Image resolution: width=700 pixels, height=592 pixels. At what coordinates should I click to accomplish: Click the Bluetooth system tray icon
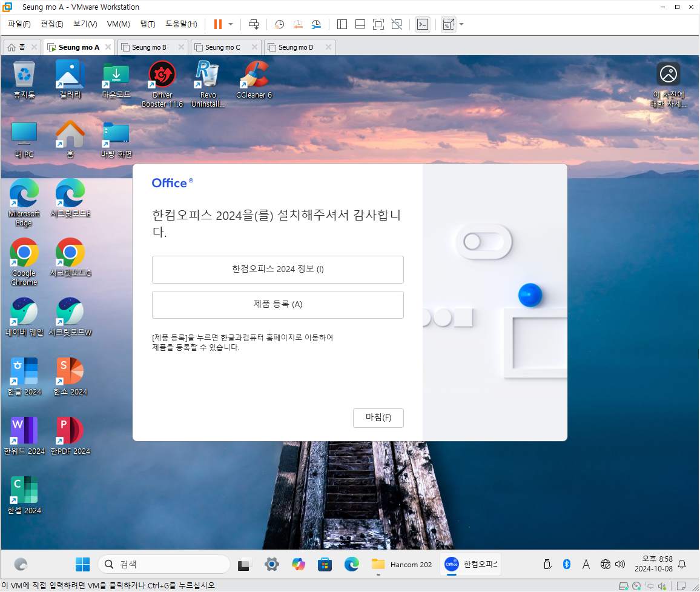[x=567, y=564]
